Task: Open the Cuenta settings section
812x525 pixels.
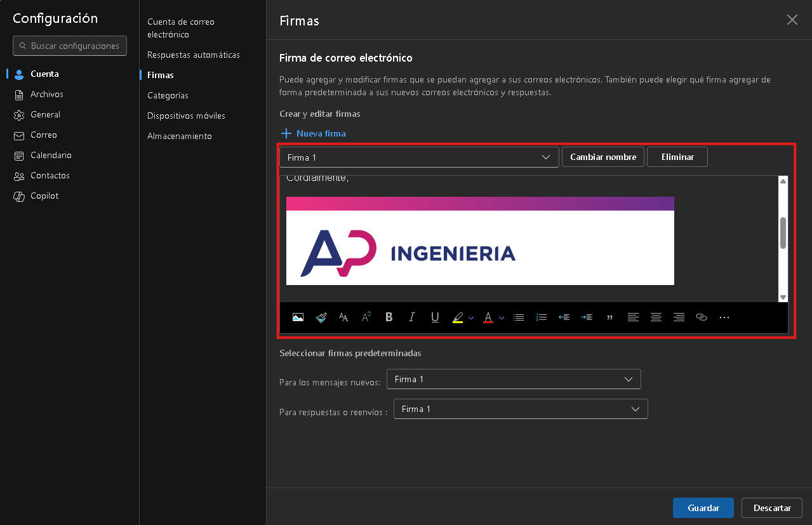Action: click(44, 74)
